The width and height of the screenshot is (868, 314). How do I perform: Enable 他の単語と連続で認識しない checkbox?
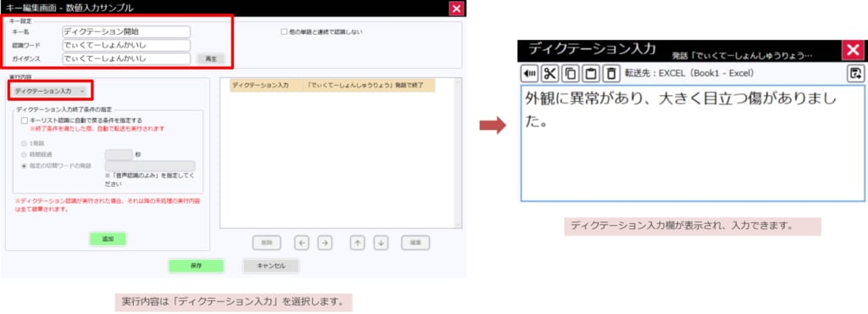click(x=284, y=32)
